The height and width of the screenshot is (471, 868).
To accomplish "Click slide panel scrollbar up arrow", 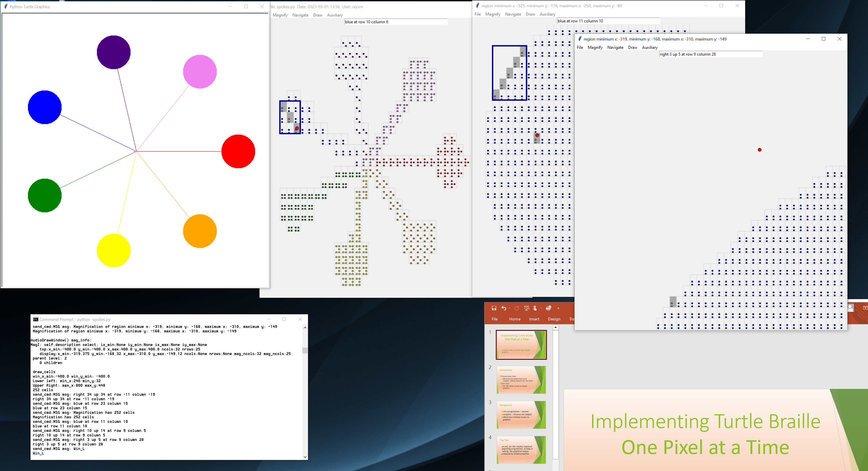I will coord(555,327).
